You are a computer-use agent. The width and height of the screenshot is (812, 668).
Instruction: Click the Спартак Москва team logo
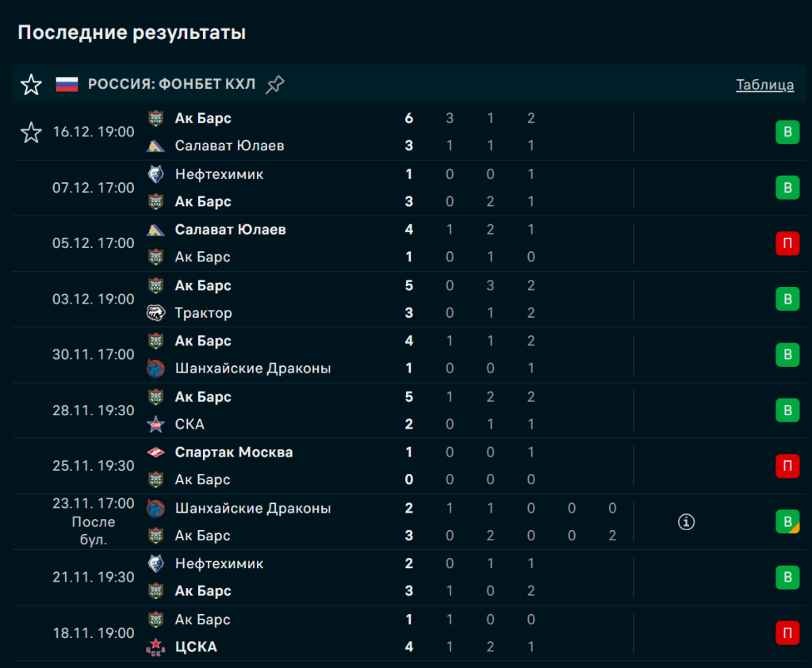pos(156,452)
